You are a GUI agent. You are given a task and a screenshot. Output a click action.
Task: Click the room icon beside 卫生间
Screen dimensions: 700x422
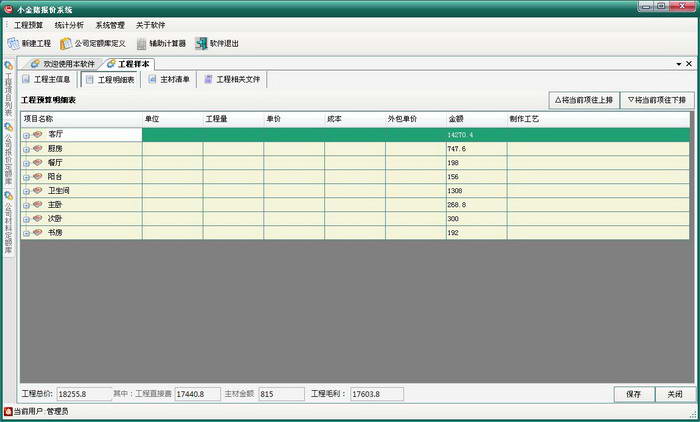(38, 191)
